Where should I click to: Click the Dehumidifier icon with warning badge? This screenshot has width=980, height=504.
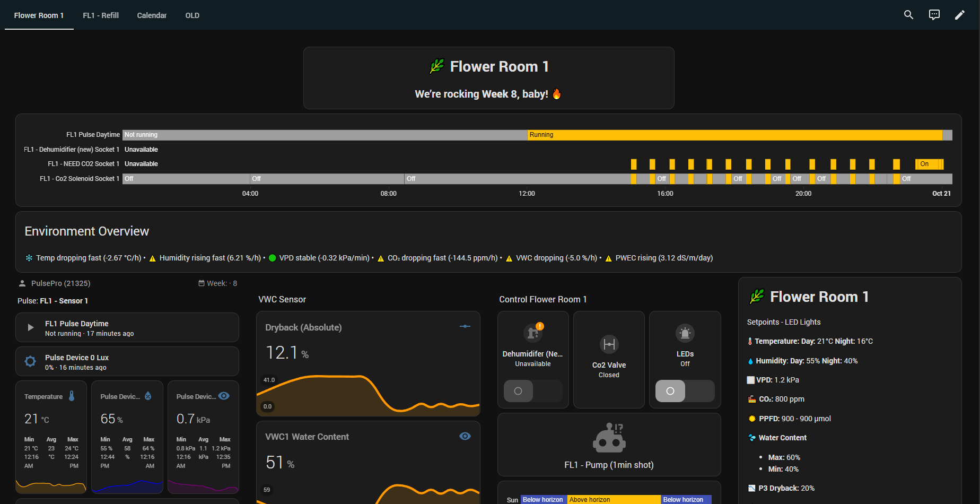pyautogui.click(x=533, y=333)
